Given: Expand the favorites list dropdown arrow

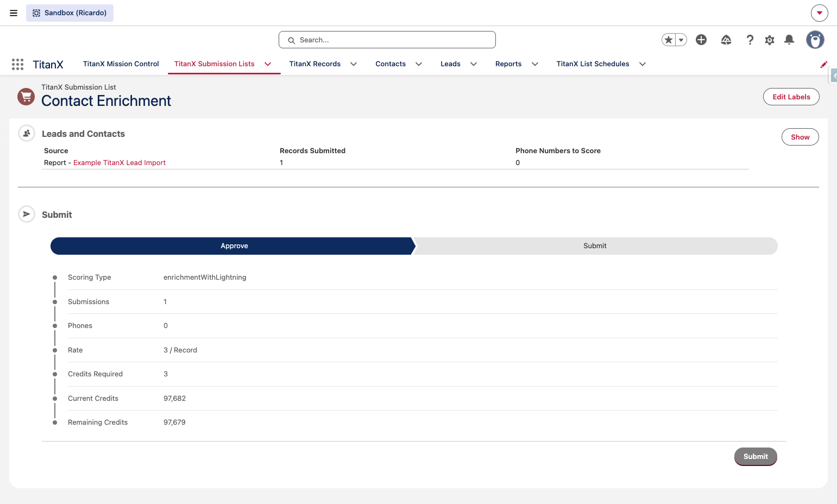Looking at the screenshot, I should click(681, 40).
